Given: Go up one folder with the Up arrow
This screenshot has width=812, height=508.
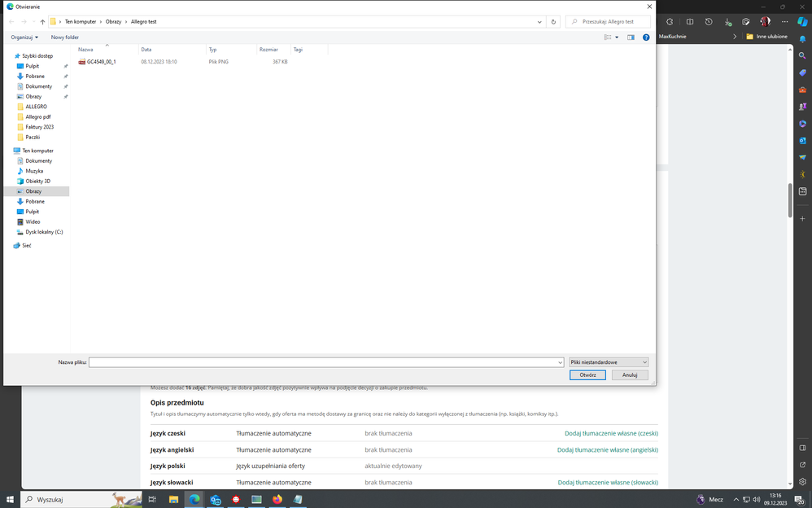Looking at the screenshot, I should [42, 22].
